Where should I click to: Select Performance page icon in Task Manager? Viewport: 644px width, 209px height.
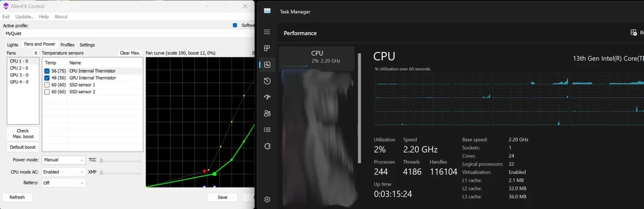click(267, 65)
